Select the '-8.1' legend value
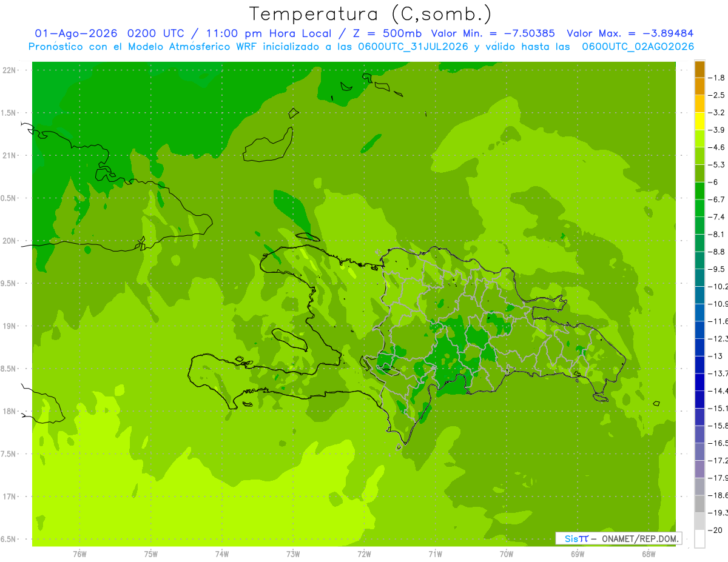This screenshot has width=728, height=562. tap(717, 235)
